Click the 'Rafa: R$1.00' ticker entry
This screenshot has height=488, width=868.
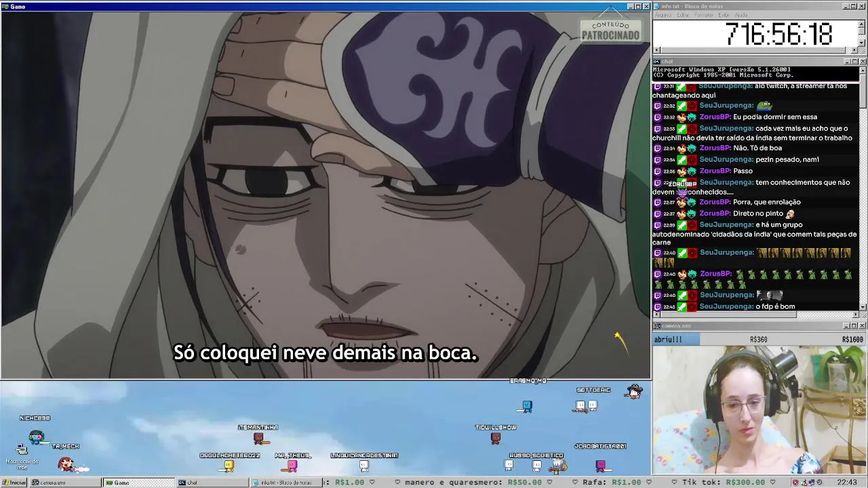coord(611,483)
